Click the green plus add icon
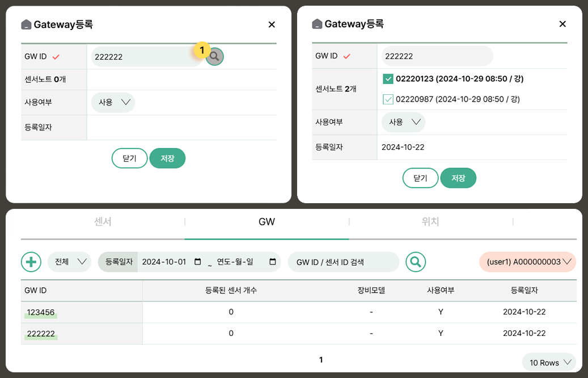 [31, 262]
